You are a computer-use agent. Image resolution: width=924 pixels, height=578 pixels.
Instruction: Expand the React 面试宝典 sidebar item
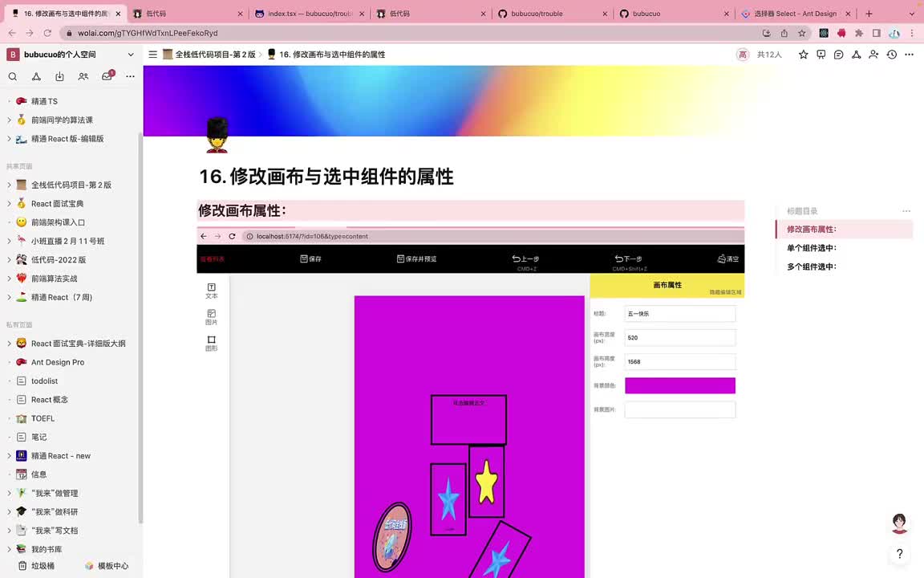[x=9, y=203]
